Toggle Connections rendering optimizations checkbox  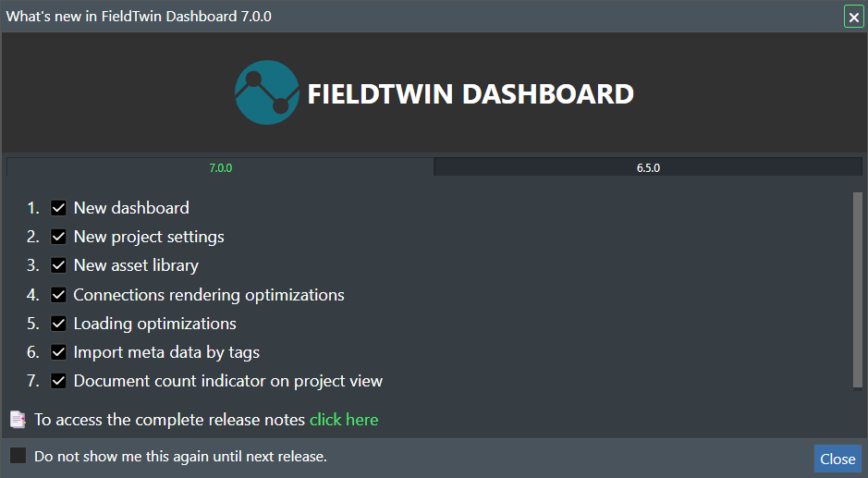58,295
